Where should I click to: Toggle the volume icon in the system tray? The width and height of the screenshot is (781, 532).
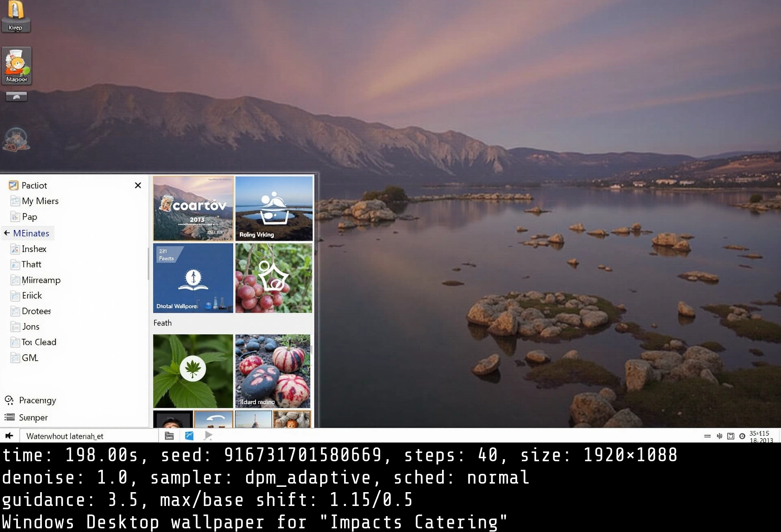719,436
